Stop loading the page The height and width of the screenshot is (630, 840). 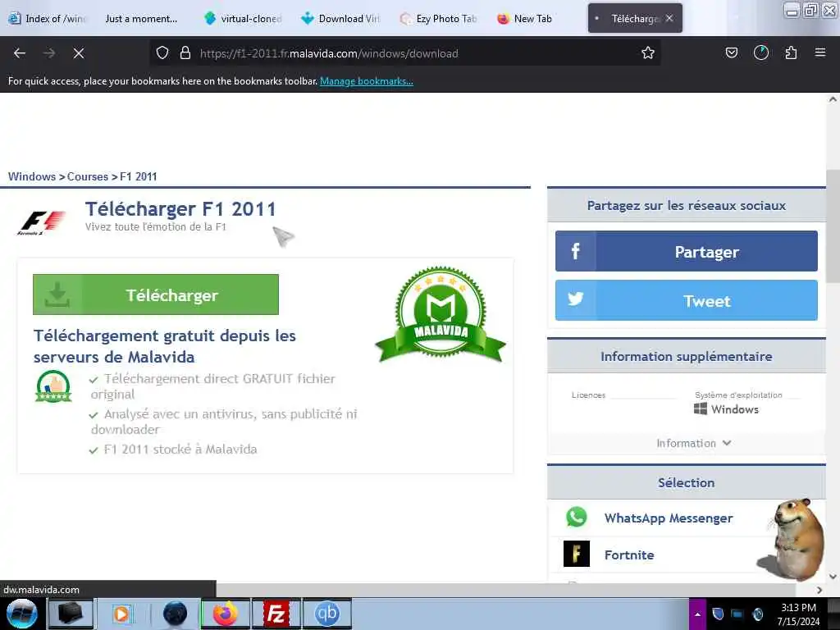[x=78, y=53]
